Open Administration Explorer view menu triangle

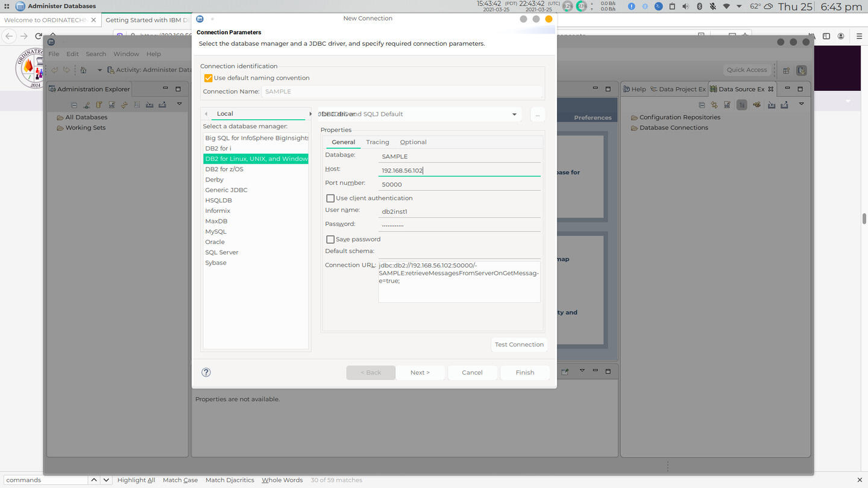179,104
